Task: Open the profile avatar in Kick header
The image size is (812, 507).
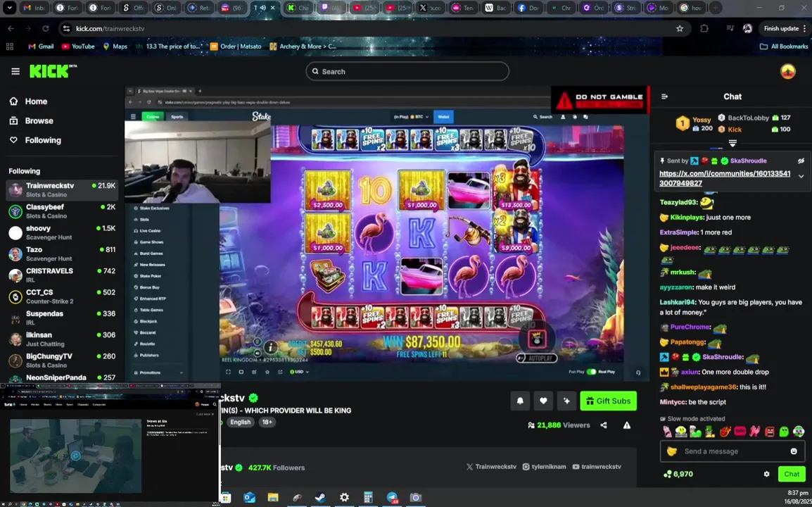Action: point(787,72)
